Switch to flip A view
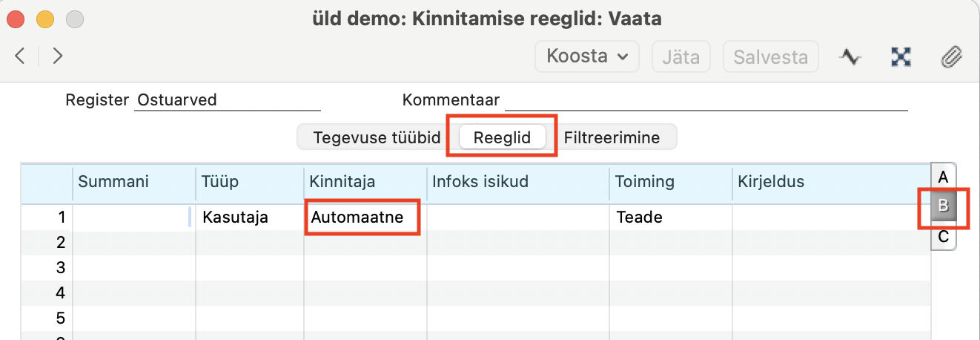This screenshot has width=980, height=340. coord(943,177)
